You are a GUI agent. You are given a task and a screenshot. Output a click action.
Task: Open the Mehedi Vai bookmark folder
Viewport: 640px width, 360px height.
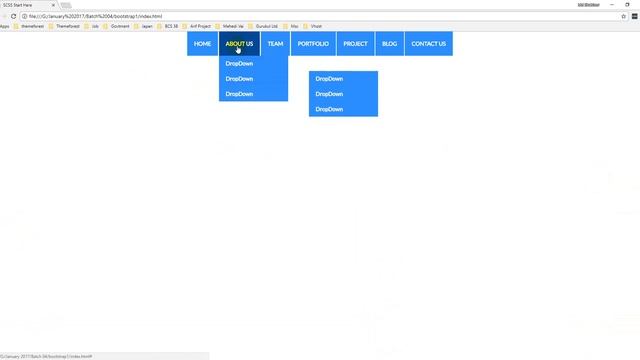[229, 26]
